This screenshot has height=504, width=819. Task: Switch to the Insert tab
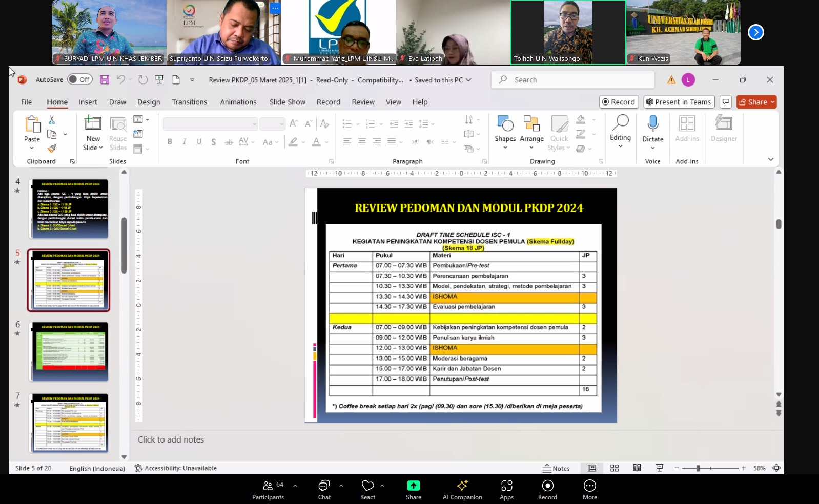[x=88, y=102]
